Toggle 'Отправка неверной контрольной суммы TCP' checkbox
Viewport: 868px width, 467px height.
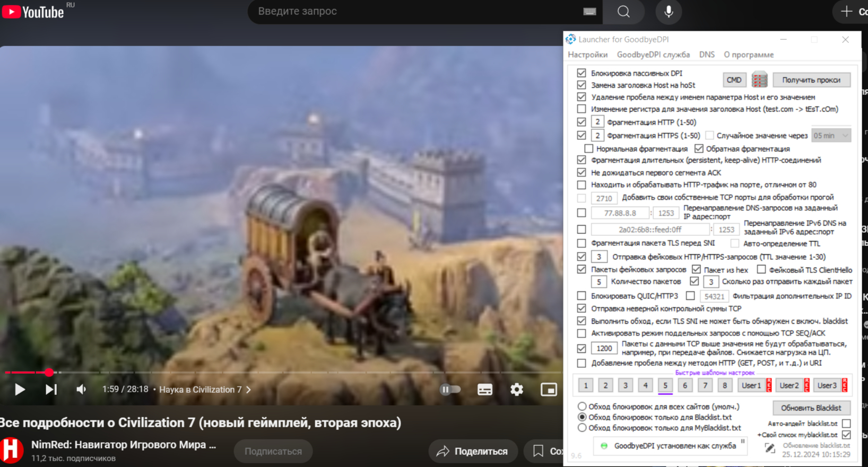click(581, 309)
